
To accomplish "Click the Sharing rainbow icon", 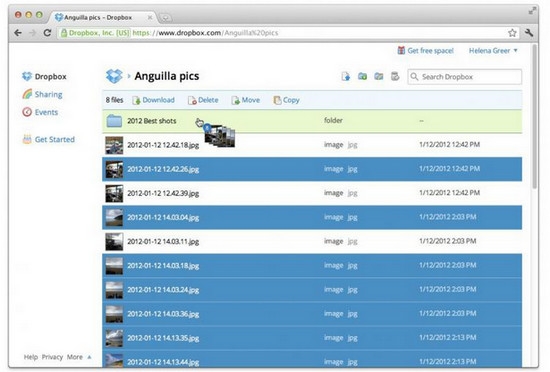I will [x=27, y=94].
